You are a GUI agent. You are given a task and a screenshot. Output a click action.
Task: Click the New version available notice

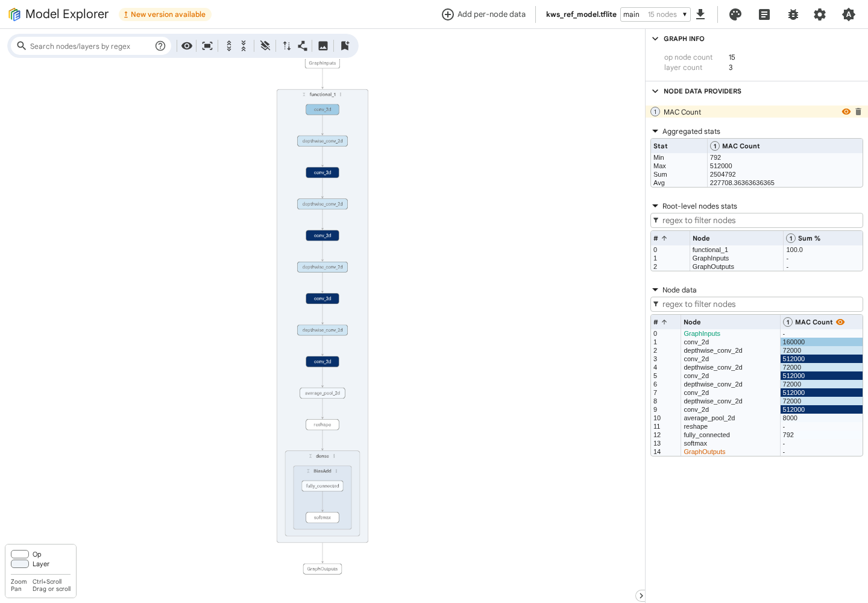pos(165,14)
